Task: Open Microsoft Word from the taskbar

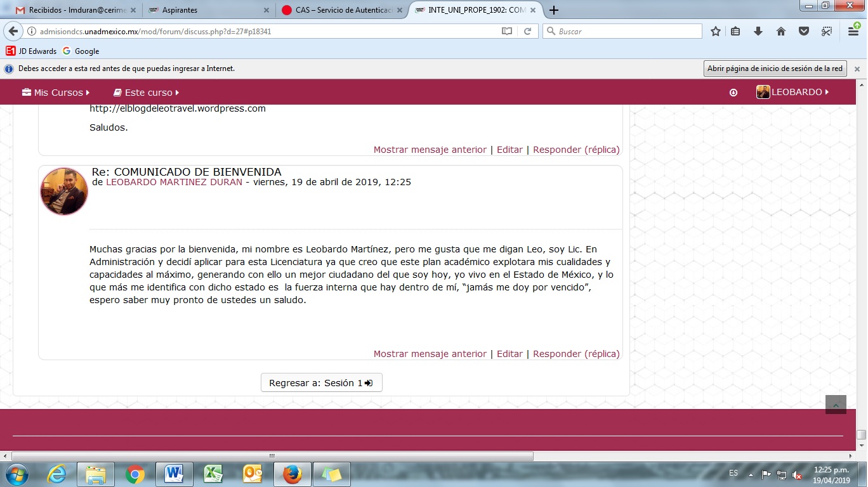Action: coord(173,474)
